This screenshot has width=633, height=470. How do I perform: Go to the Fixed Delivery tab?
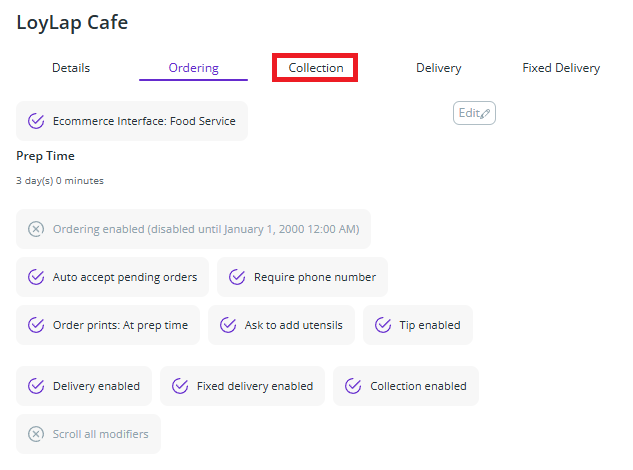pyautogui.click(x=561, y=68)
